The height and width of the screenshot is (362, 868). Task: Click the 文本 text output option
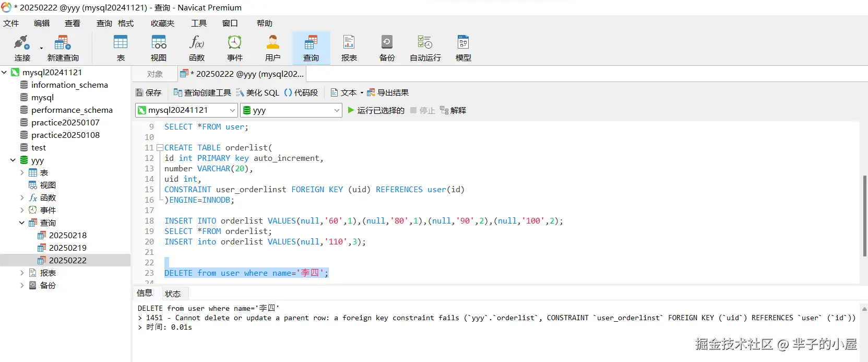click(343, 92)
